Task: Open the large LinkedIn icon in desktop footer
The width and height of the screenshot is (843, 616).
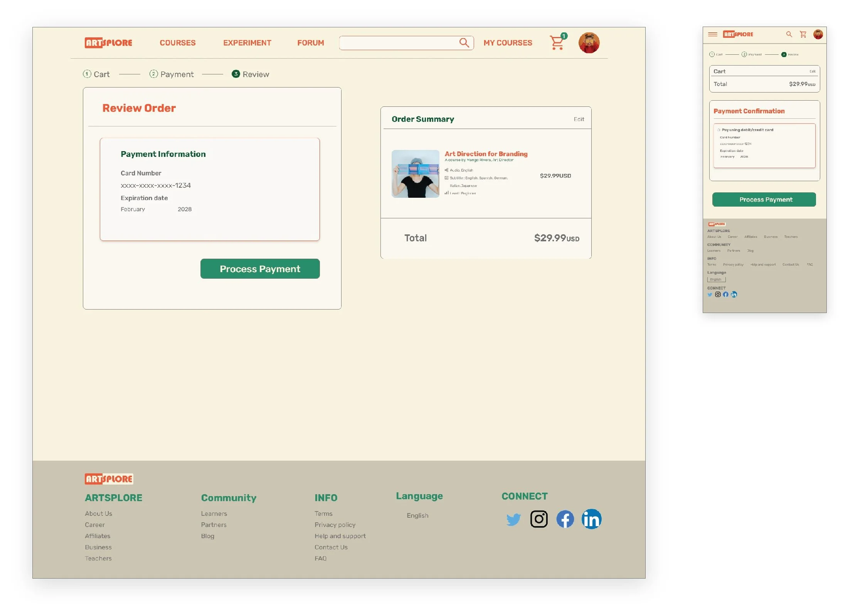Action: (x=591, y=519)
